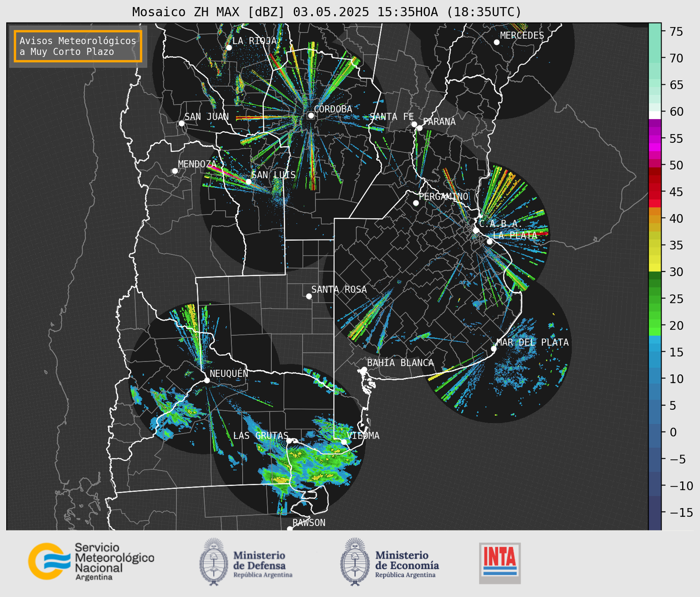The height and width of the screenshot is (597, 700).
Task: Click the SAN LUIS label text
Action: click(273, 175)
